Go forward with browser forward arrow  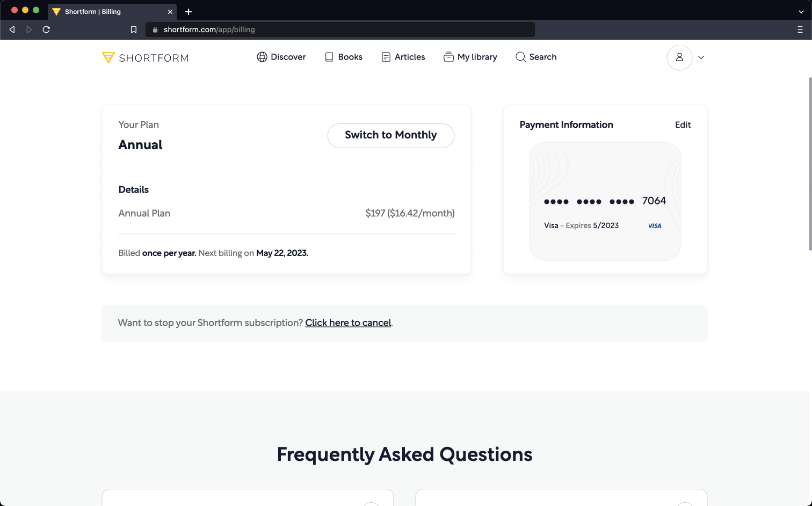coord(29,30)
